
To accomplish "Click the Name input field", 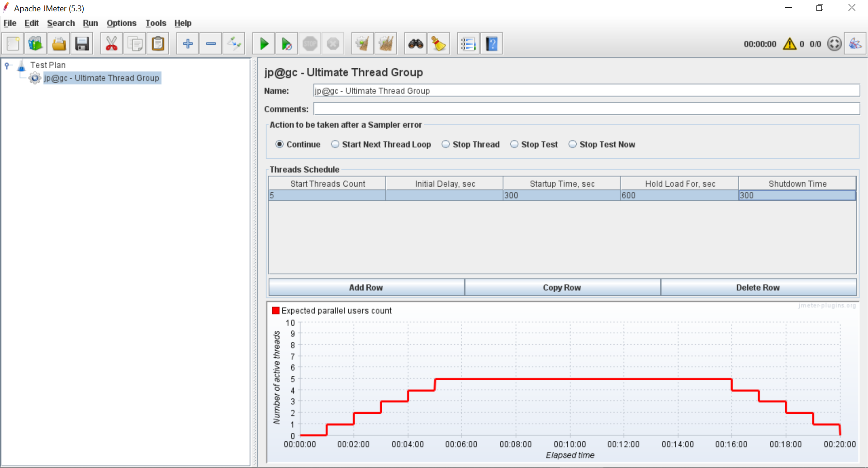I will point(587,90).
